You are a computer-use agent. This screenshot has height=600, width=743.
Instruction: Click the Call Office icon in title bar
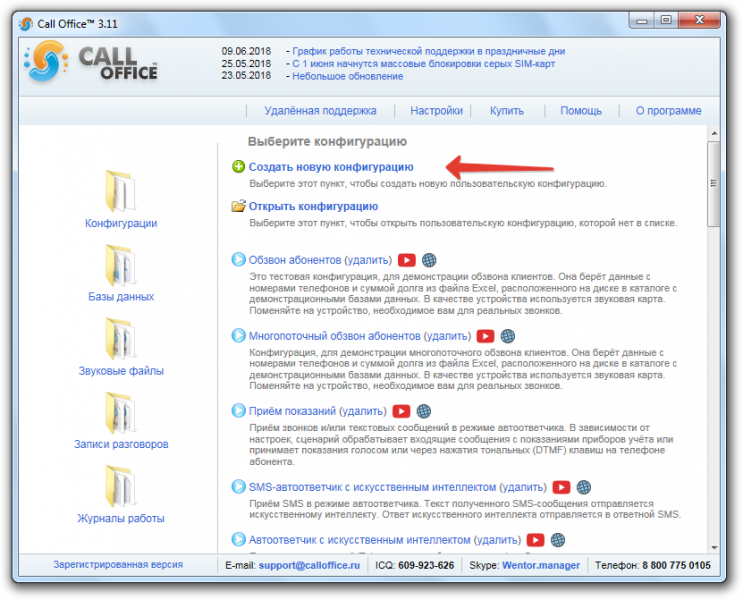click(x=26, y=24)
